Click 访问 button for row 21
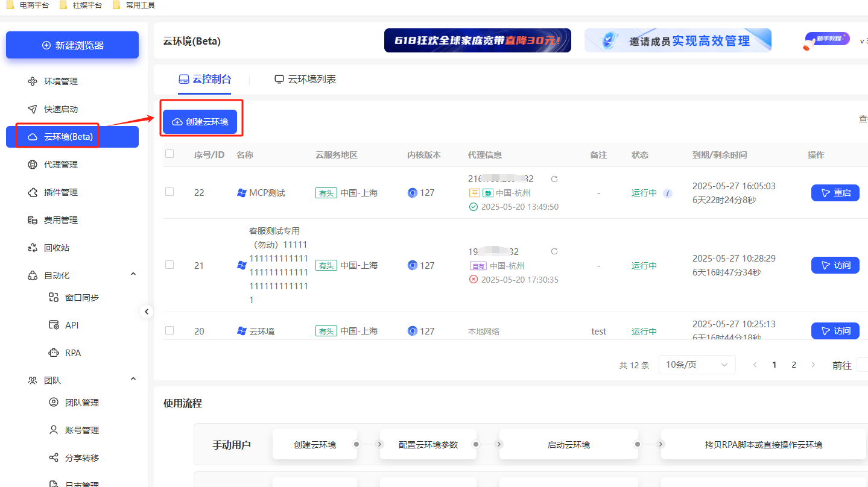Screen dimensions: 868x487 coord(835,265)
